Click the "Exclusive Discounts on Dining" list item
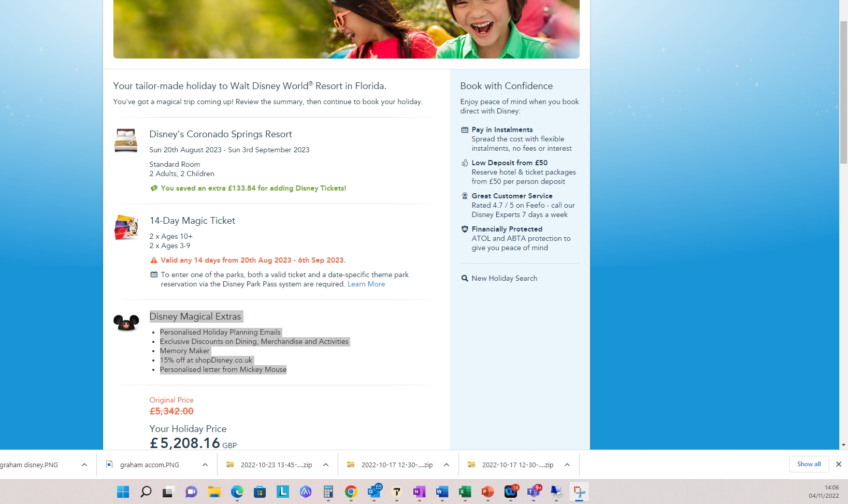The height and width of the screenshot is (504, 848). tap(254, 341)
